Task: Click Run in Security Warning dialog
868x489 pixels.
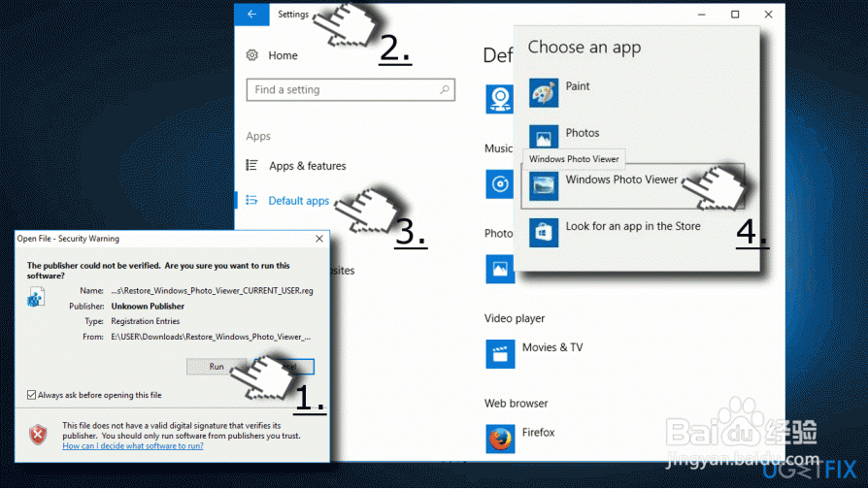Action: [x=217, y=366]
